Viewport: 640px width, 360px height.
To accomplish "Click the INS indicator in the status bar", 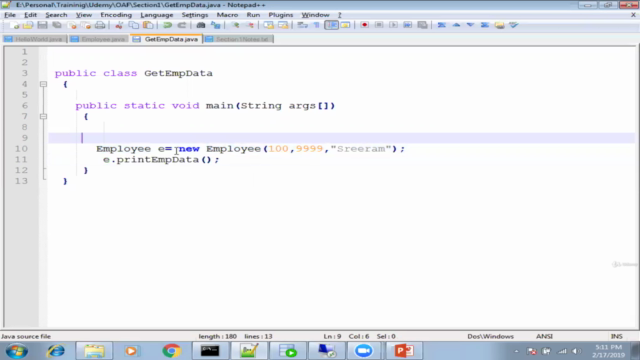I will 616,336.
